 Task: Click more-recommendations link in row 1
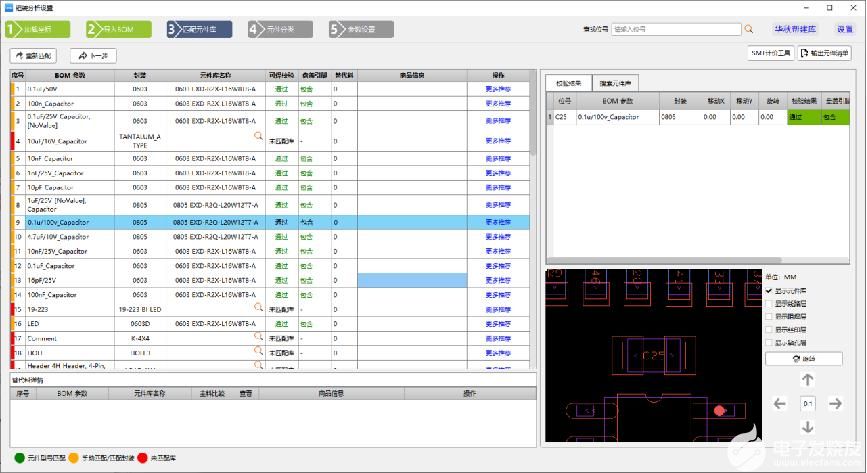(498, 89)
